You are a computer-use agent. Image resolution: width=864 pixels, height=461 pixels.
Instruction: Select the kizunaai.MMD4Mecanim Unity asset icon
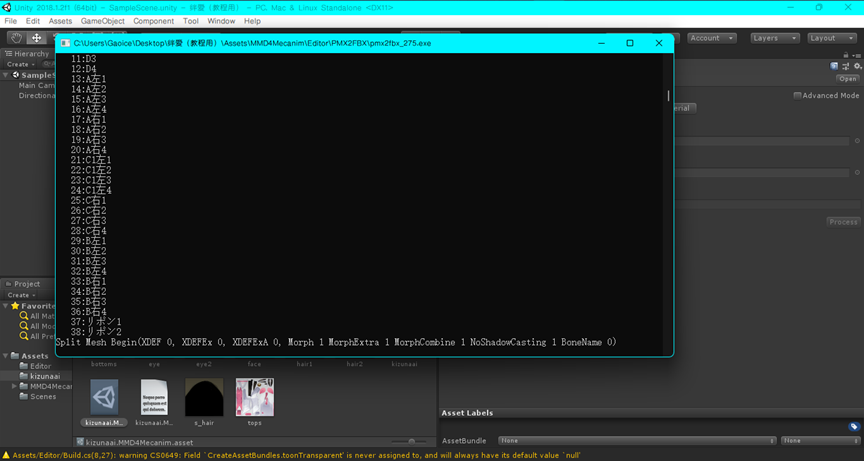pyautogui.click(x=104, y=397)
